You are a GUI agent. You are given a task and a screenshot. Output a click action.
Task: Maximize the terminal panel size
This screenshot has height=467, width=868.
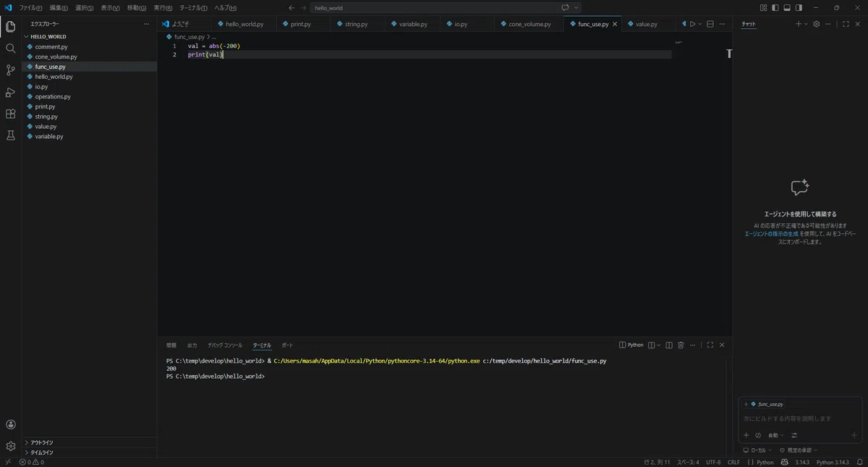[710, 345]
